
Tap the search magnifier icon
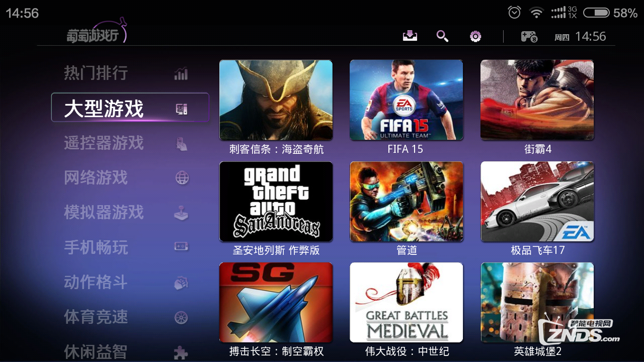[x=442, y=36]
